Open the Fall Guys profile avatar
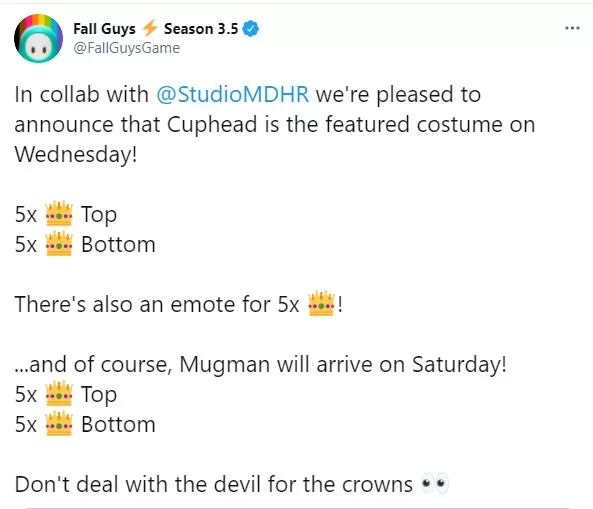This screenshot has width=593, height=509. click(x=38, y=38)
